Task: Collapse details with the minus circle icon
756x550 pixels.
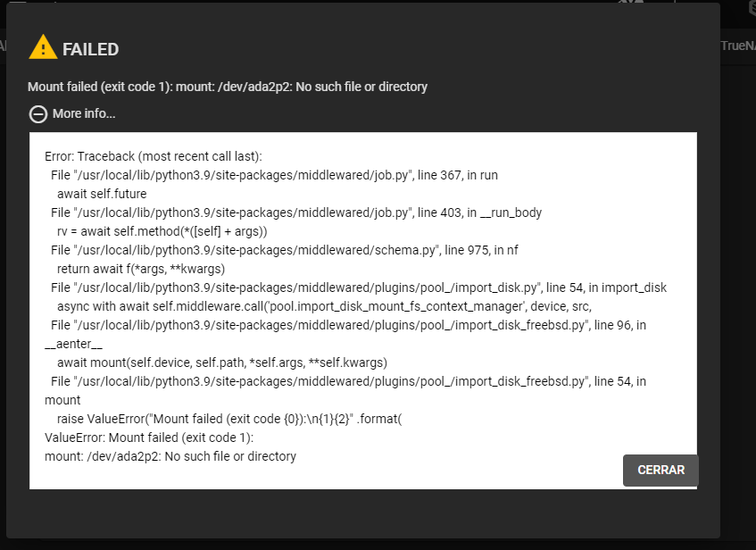Action: [x=38, y=113]
